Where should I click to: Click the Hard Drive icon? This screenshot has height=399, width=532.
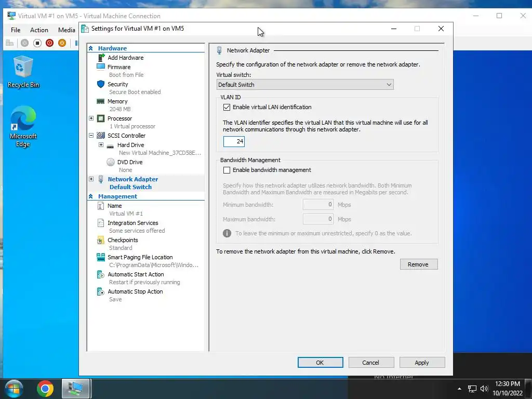click(110, 146)
